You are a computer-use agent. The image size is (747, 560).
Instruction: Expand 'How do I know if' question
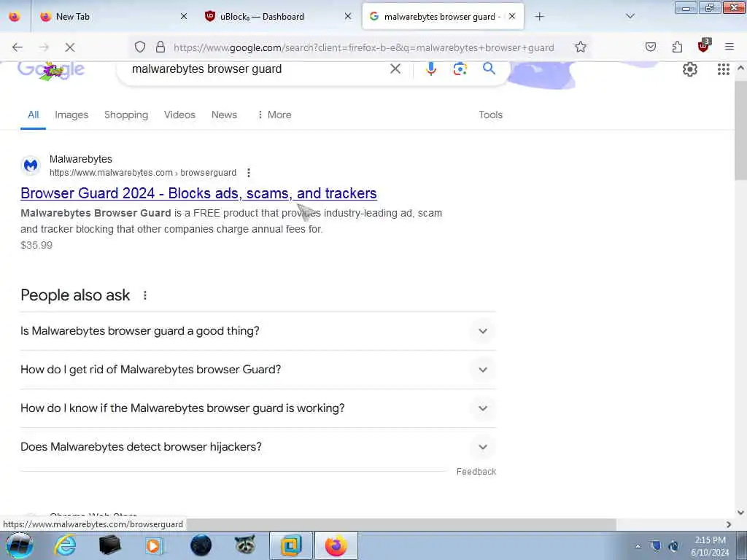[x=258, y=408]
